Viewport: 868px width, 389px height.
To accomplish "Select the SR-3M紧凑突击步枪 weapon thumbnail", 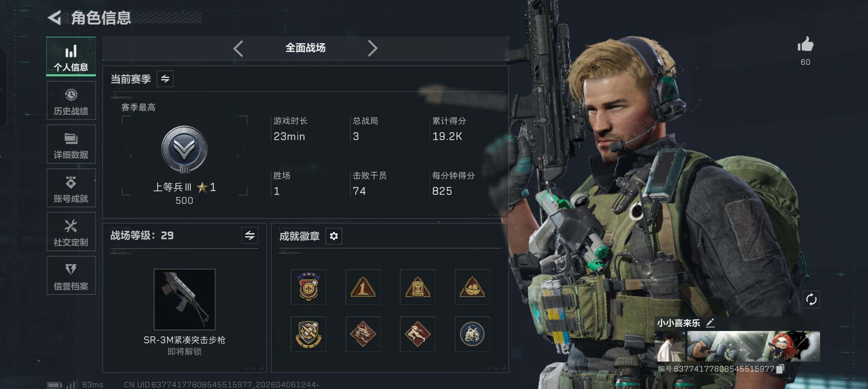I will pos(185,299).
